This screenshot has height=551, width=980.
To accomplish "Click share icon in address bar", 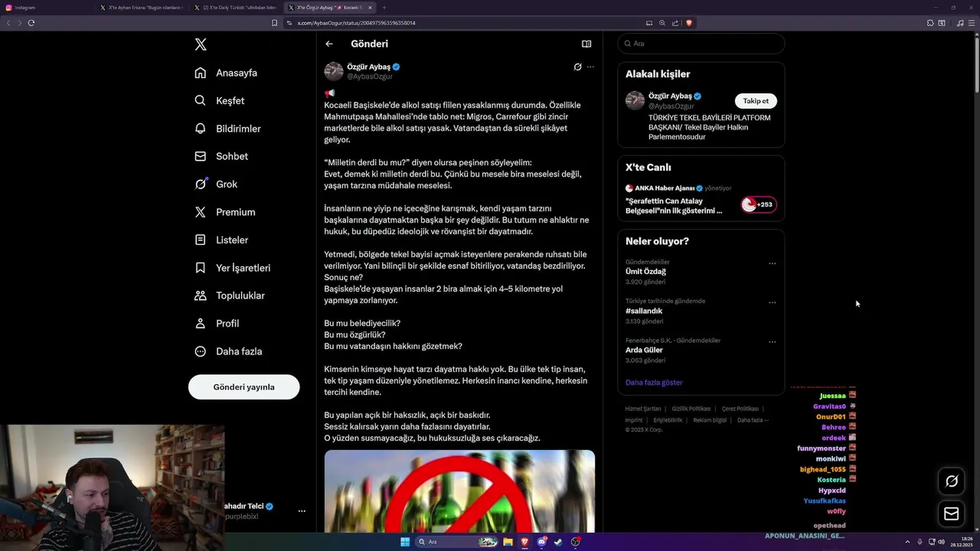I will click(675, 23).
